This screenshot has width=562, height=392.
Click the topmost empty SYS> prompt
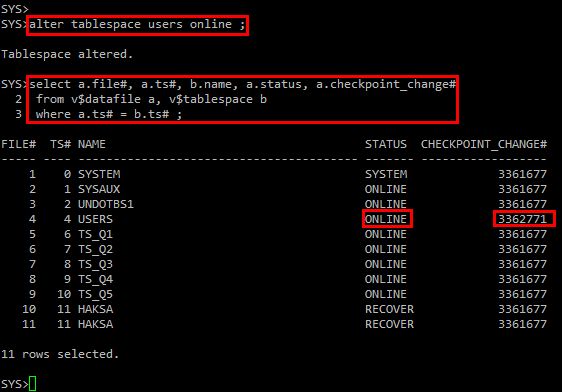[x=15, y=9]
